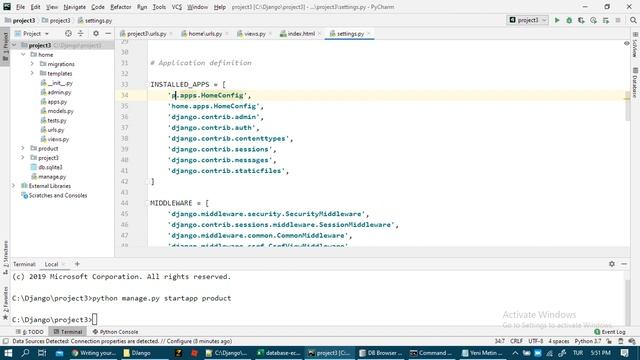This screenshot has height=360, width=640.
Task: Click the inspection eye indicator in editor
Action: click(627, 43)
